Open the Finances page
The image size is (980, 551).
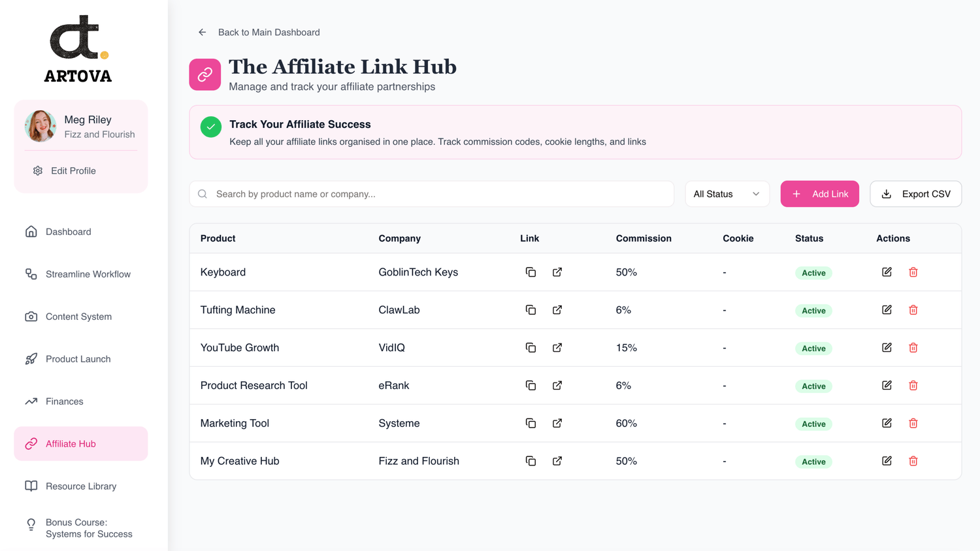coord(64,401)
